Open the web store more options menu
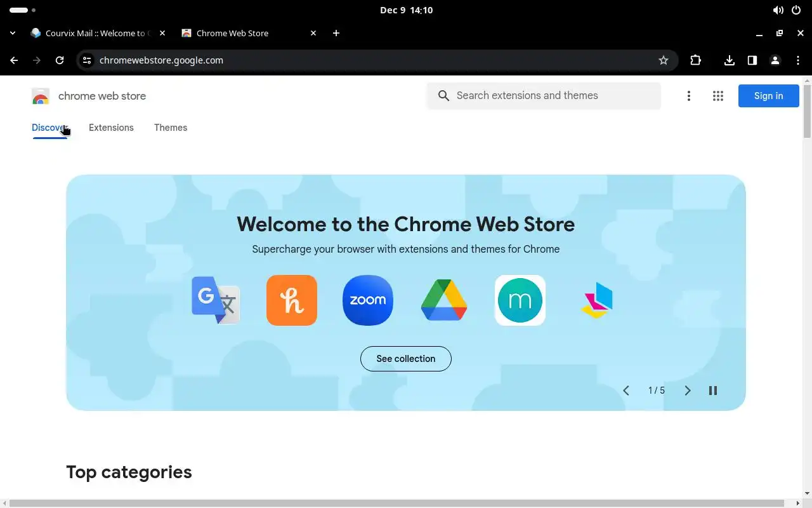The height and width of the screenshot is (508, 812). (x=689, y=96)
